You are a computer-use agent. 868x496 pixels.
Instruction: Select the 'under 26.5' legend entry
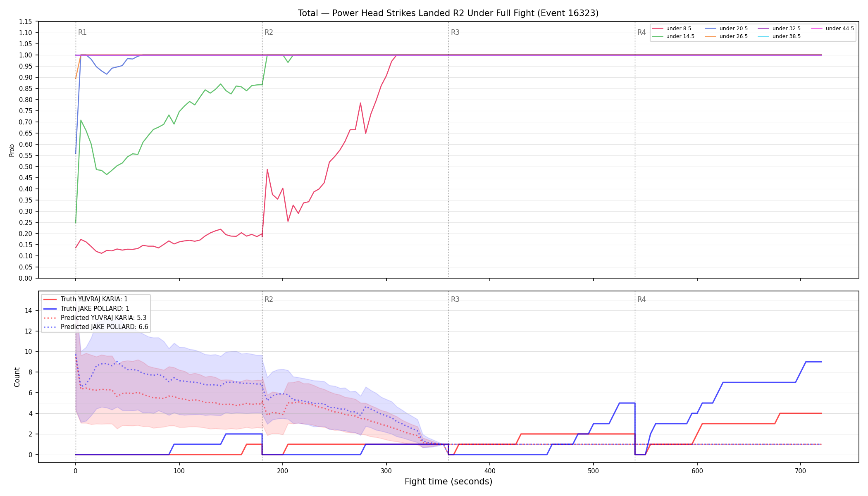[x=727, y=36]
